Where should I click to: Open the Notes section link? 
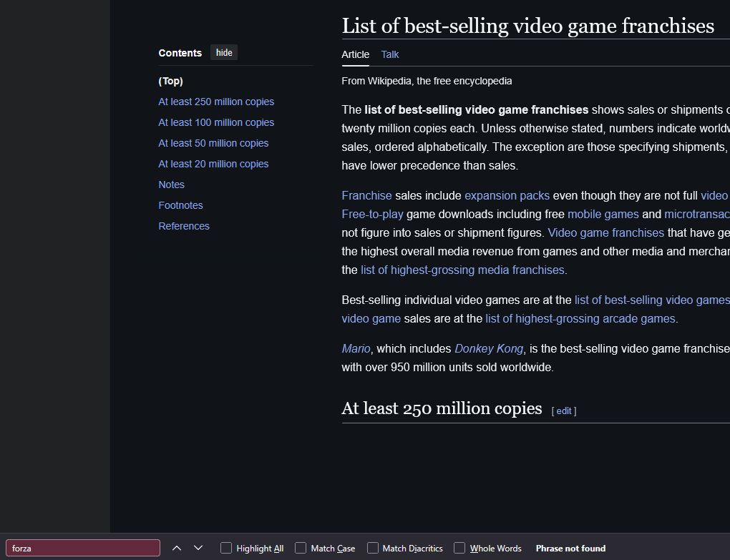[171, 185]
